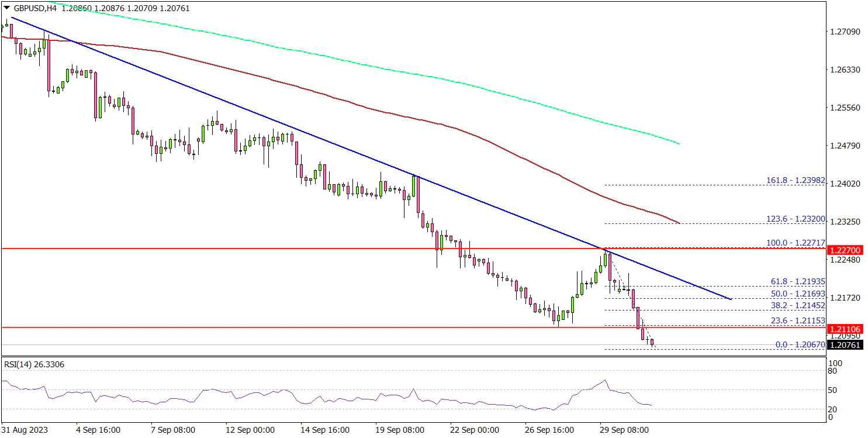Click the 38.2 - 1.21452 retracement label
The image size is (868, 438).
pos(798,305)
